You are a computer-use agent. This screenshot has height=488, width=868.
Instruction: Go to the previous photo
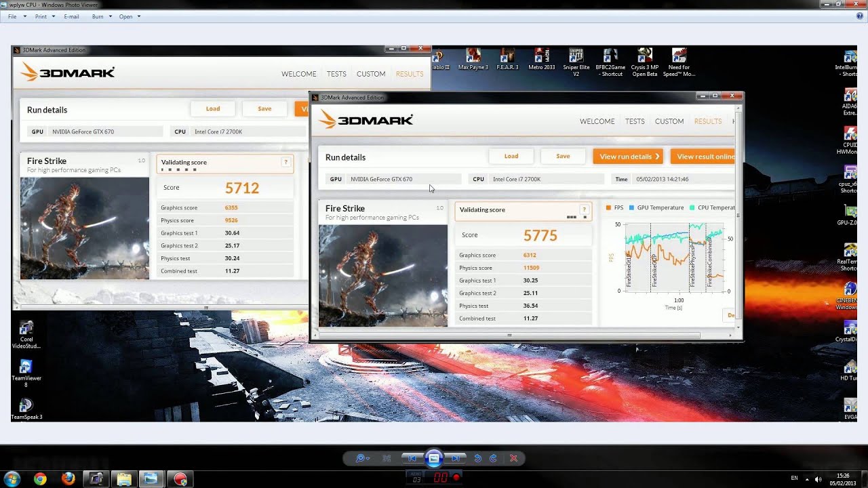click(412, 458)
